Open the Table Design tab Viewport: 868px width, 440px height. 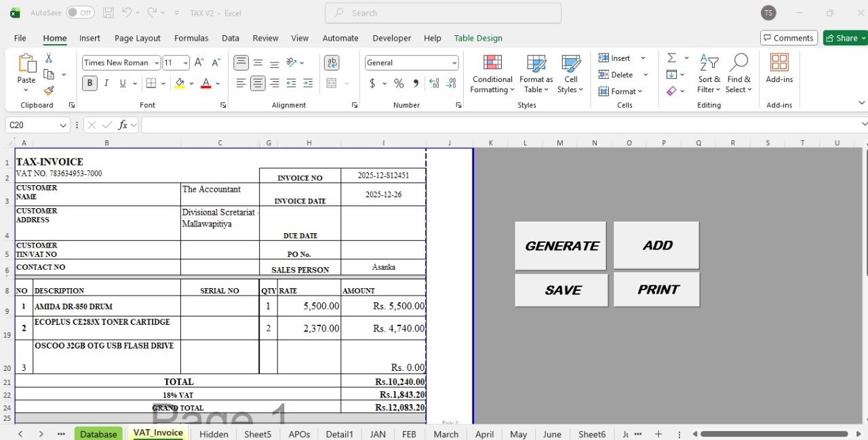click(478, 38)
